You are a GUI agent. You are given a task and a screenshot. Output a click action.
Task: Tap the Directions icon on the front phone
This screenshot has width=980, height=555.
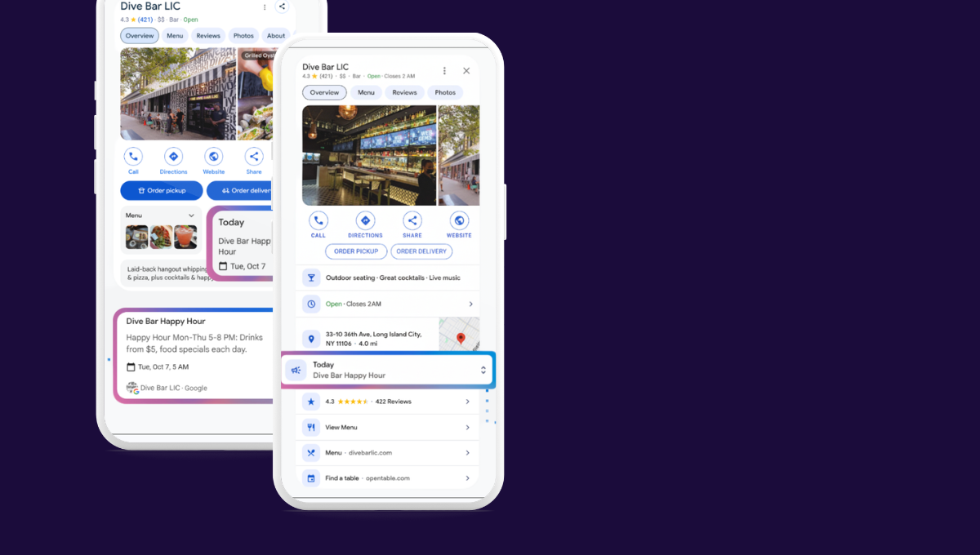click(x=365, y=220)
